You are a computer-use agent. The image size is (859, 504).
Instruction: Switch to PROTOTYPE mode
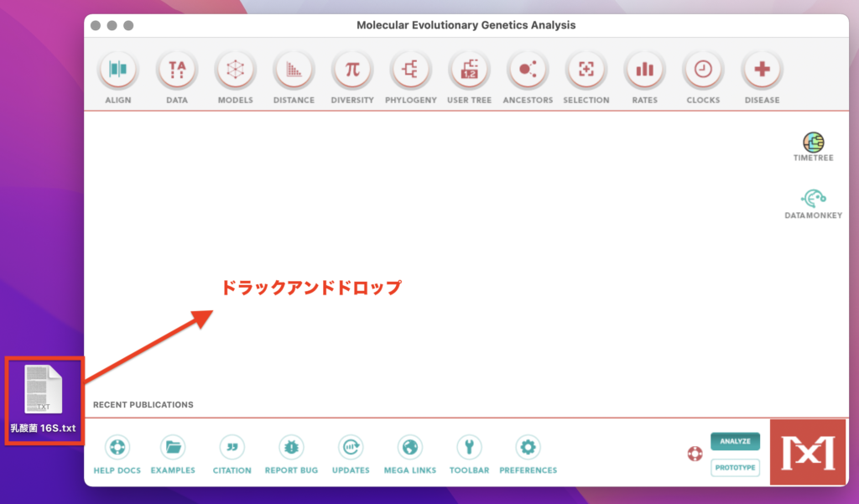[x=735, y=468]
